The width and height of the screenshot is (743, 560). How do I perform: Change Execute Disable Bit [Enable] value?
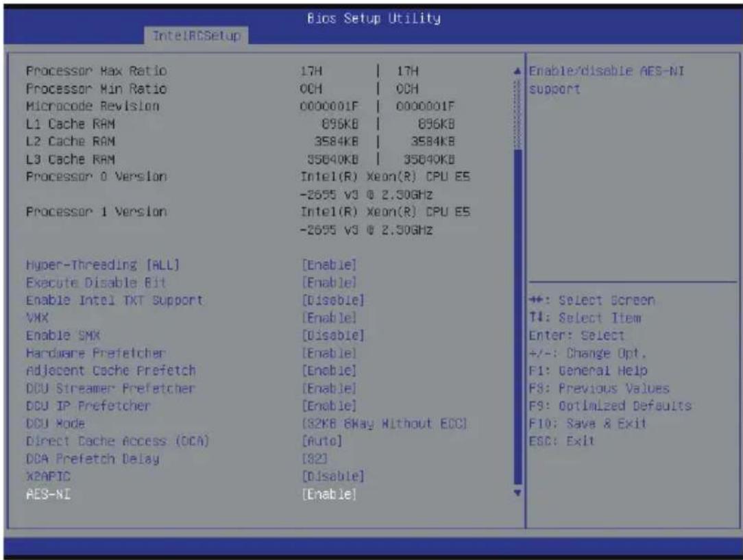[x=329, y=283]
